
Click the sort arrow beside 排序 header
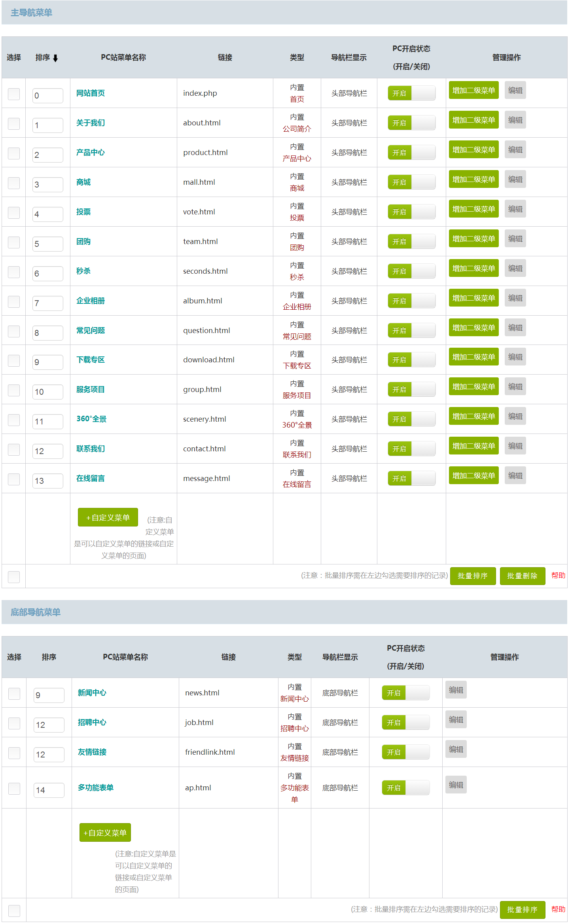(x=55, y=58)
